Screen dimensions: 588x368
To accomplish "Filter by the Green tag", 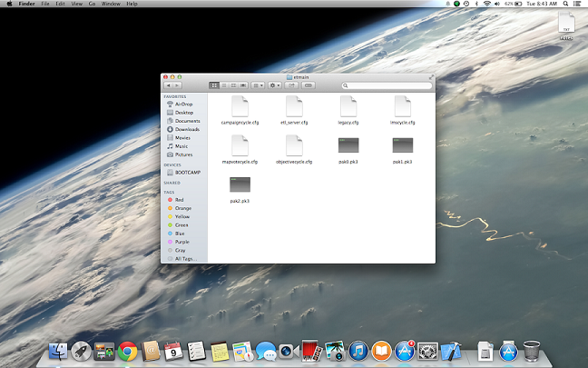I will pyautogui.click(x=183, y=225).
